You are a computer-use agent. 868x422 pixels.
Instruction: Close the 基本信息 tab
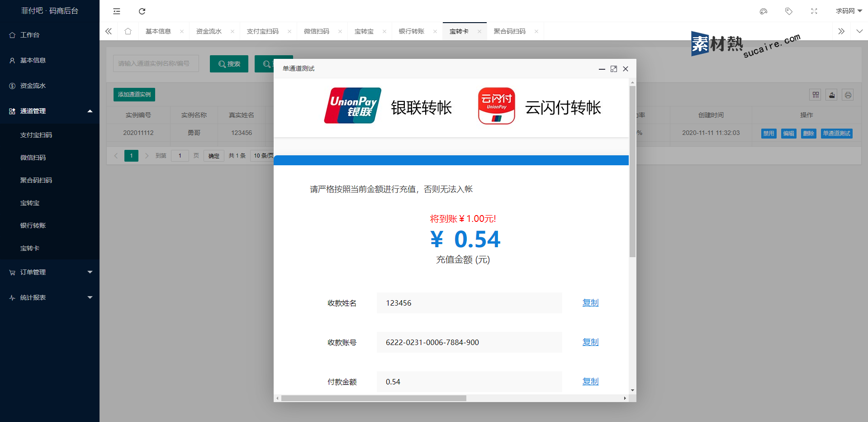(182, 31)
